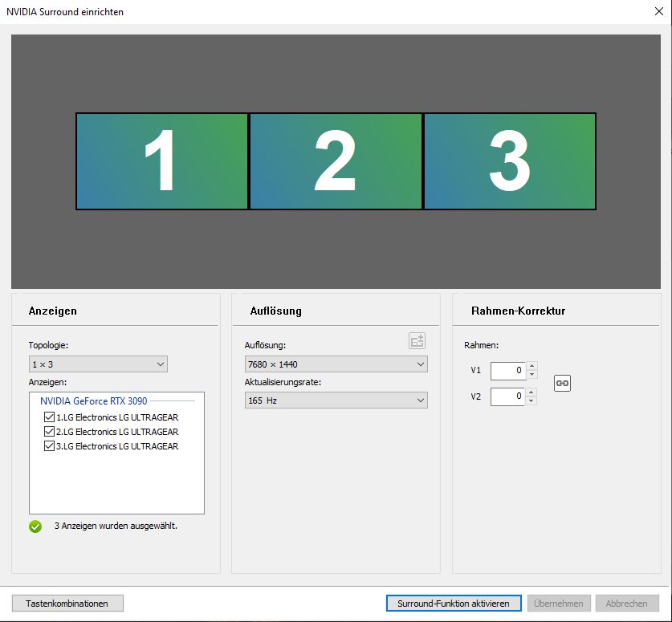Decrease the V1 bezel value with down arrow
This screenshot has height=622, width=672.
(531, 375)
